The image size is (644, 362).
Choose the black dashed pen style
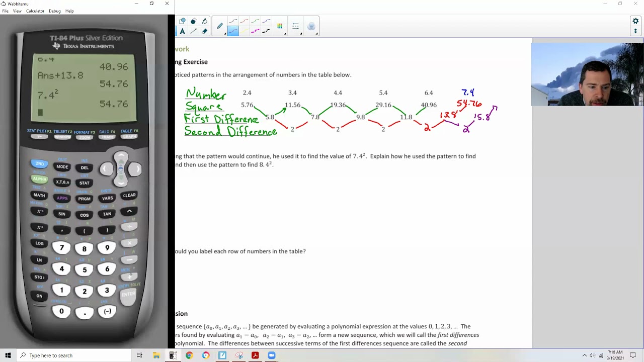coord(266,31)
